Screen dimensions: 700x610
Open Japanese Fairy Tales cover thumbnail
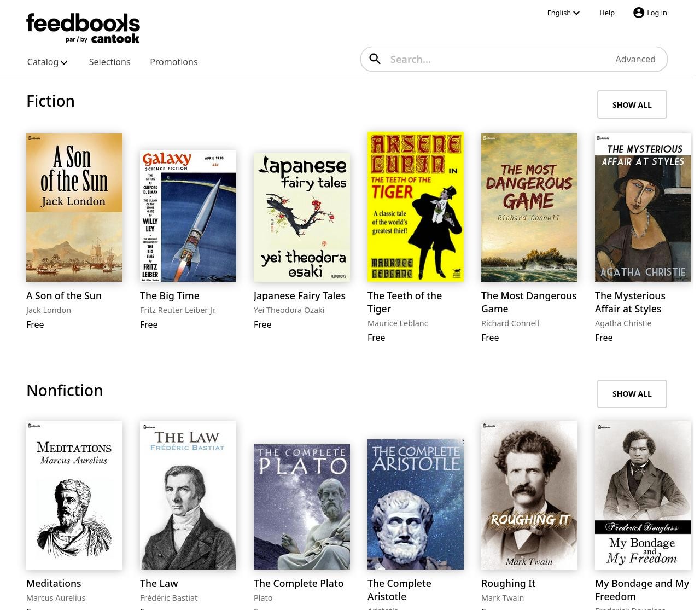(302, 217)
